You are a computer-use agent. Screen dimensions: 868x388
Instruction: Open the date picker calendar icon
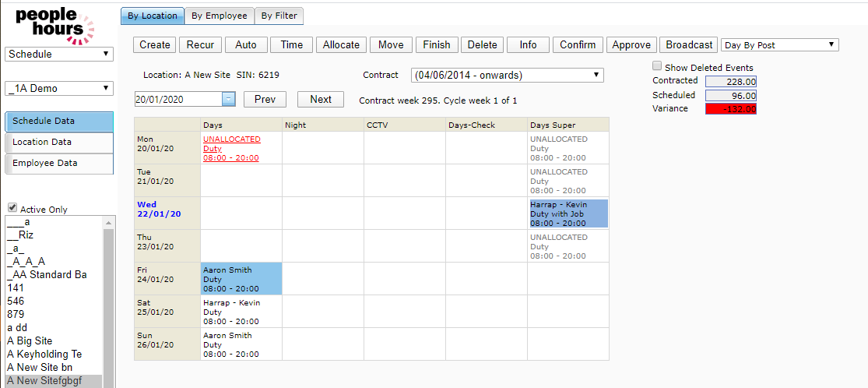(228, 100)
